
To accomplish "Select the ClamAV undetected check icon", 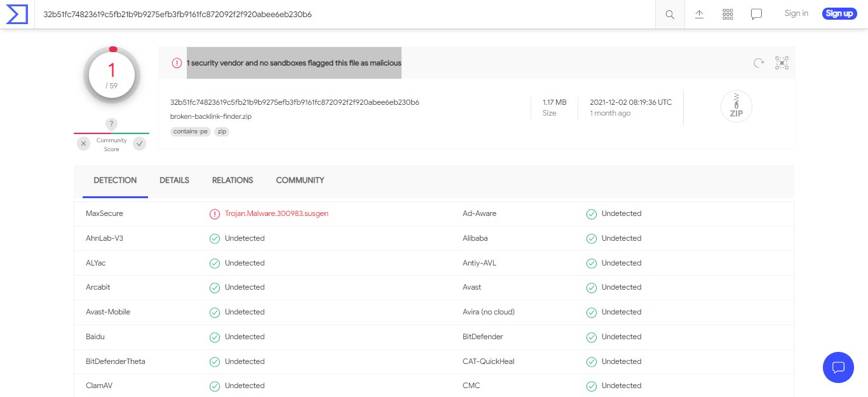I will (x=215, y=386).
